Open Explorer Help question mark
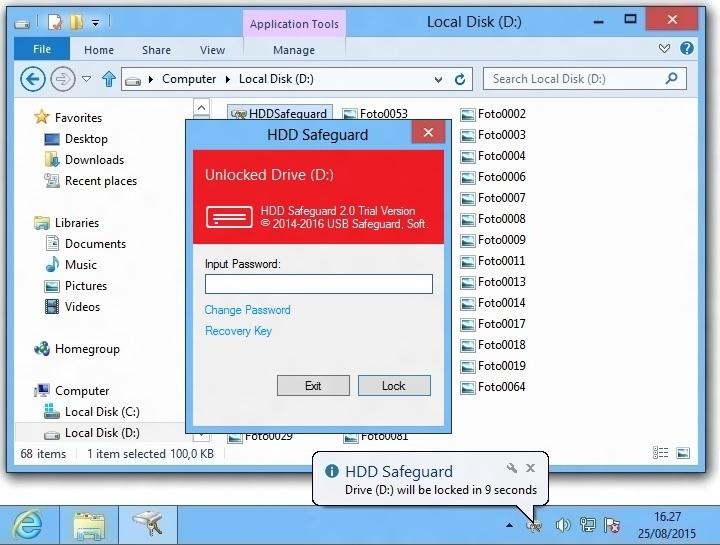The image size is (720, 545). tap(686, 48)
